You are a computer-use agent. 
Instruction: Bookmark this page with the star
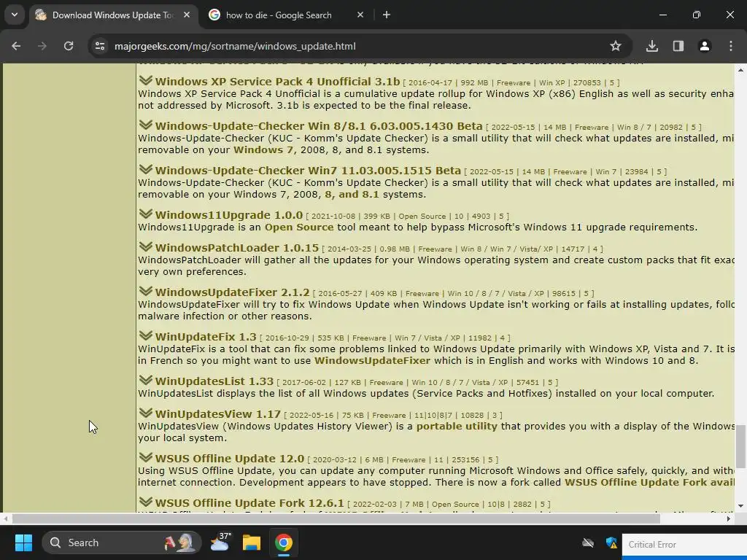coord(616,46)
